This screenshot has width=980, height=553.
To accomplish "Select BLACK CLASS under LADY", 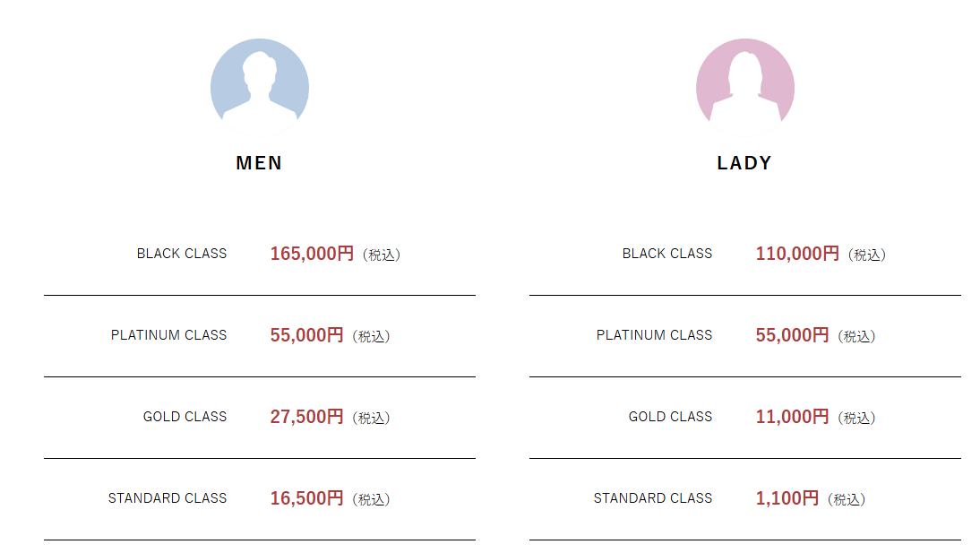I will [x=667, y=254].
